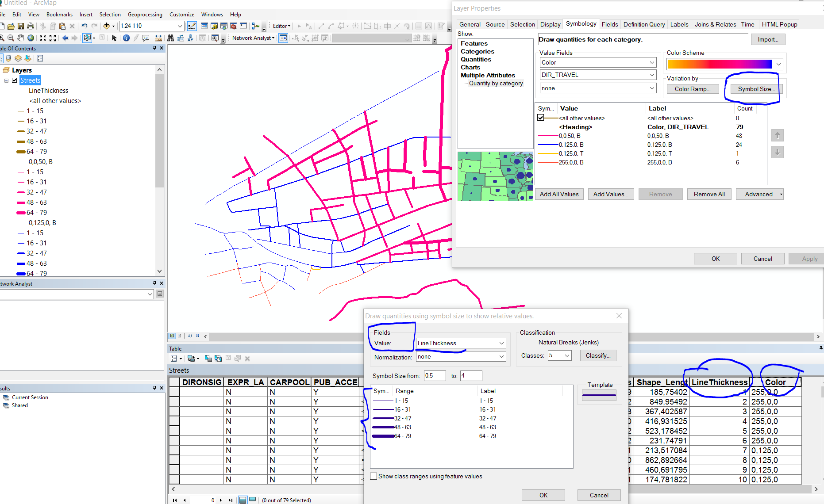824x504 pixels.
Task: Click the Color Scheme gradient ramp
Action: point(720,65)
